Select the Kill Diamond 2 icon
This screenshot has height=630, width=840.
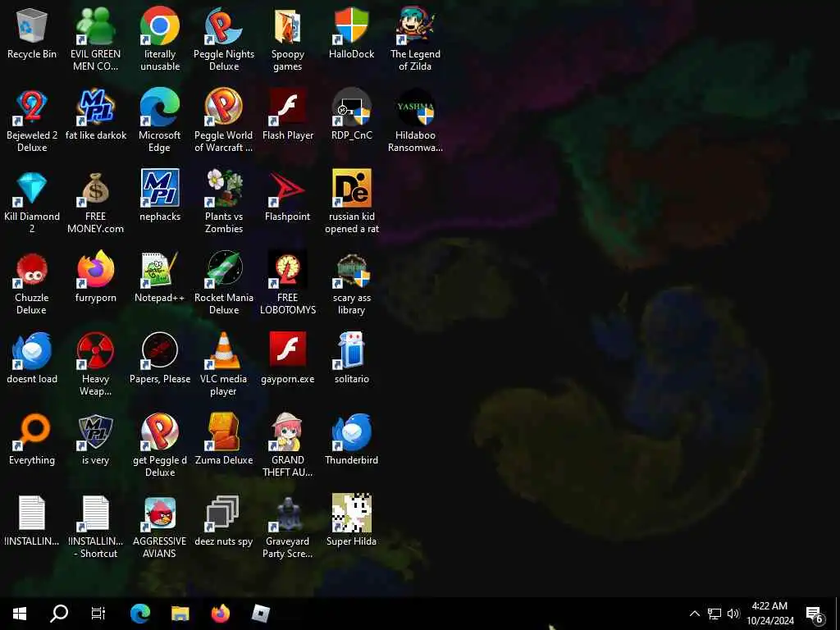32,202
